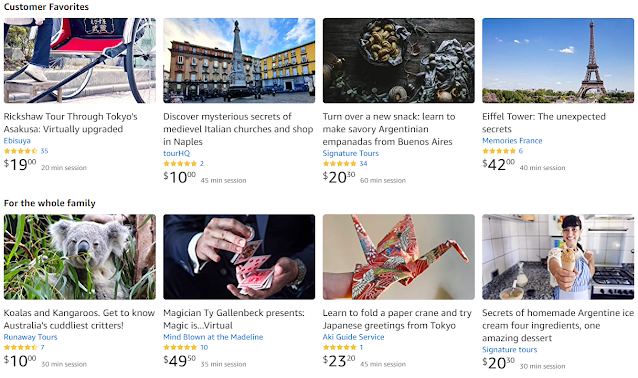Viewport: 638px width, 378px height.
Task: Open the koala picture
Action: (80, 257)
